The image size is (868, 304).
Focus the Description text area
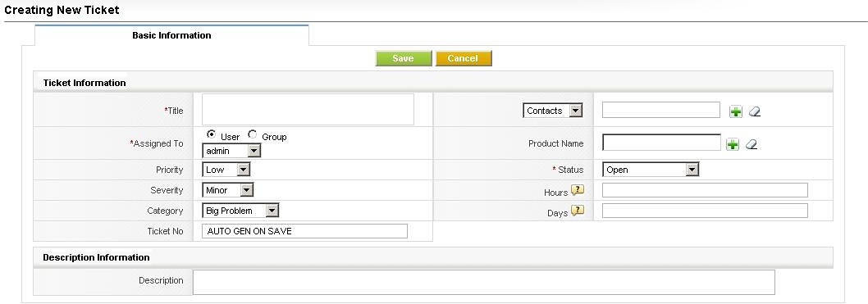[x=484, y=282]
